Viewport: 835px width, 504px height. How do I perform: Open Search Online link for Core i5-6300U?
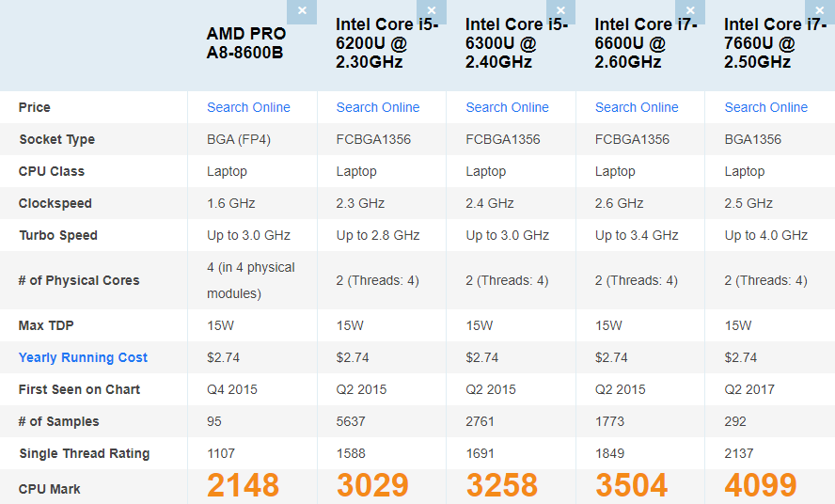[507, 107]
